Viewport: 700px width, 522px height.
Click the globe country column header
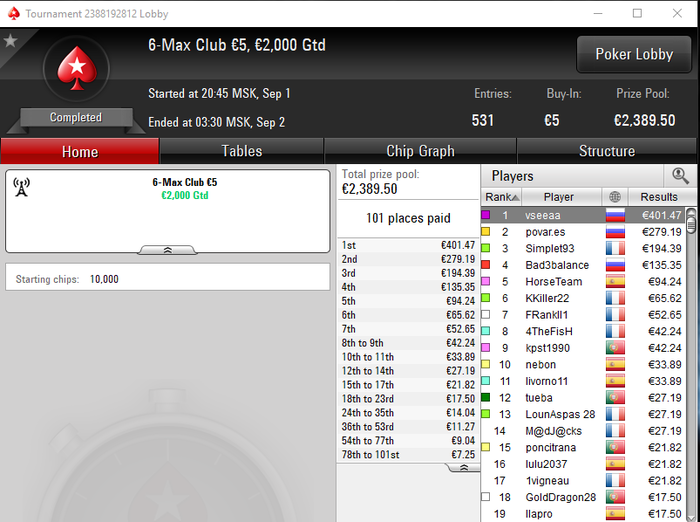click(615, 197)
